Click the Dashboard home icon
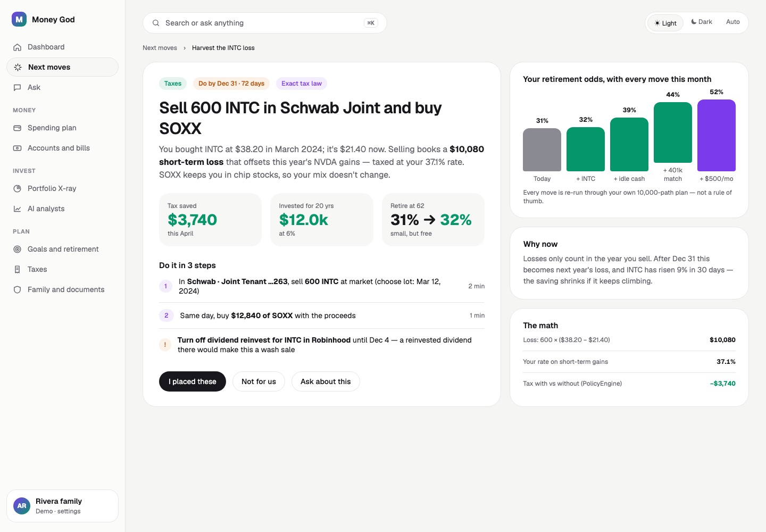The height and width of the screenshot is (532, 766). pos(17,47)
